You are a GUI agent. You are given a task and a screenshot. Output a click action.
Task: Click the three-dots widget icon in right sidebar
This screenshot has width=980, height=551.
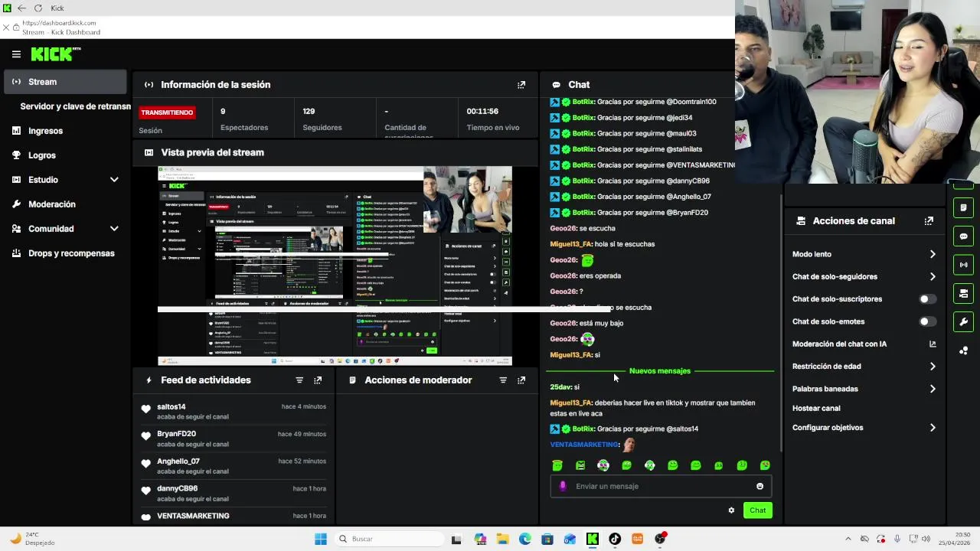coord(964,350)
